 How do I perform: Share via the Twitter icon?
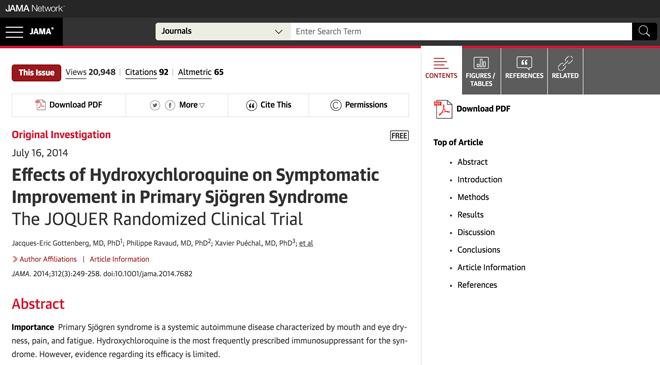(x=155, y=105)
